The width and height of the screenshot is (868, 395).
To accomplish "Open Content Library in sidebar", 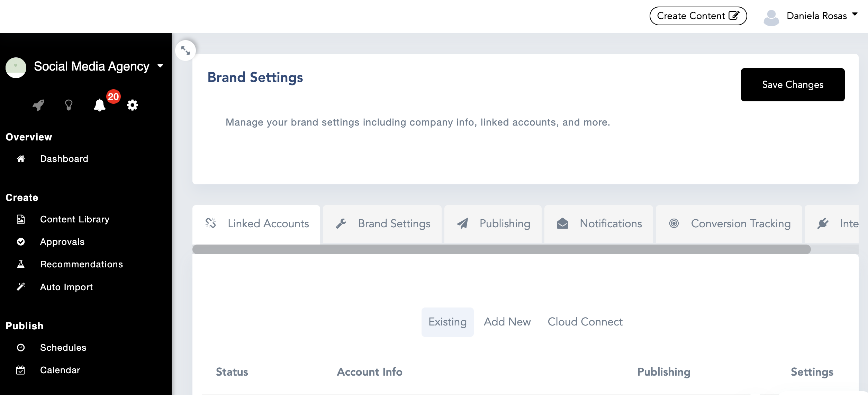I will pyautogui.click(x=74, y=219).
